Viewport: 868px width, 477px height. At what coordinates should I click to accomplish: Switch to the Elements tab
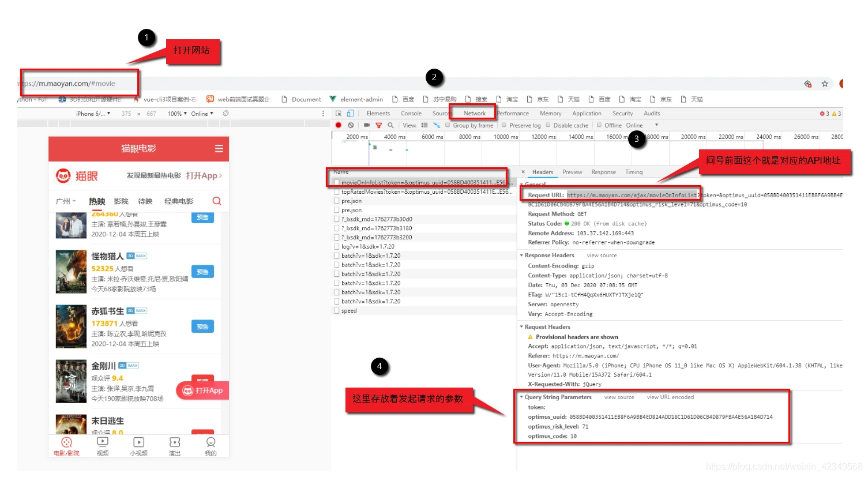tap(378, 114)
